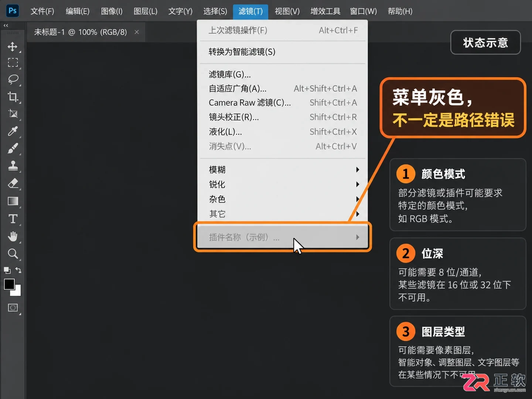Open the 编辑(E) menu

78,11
